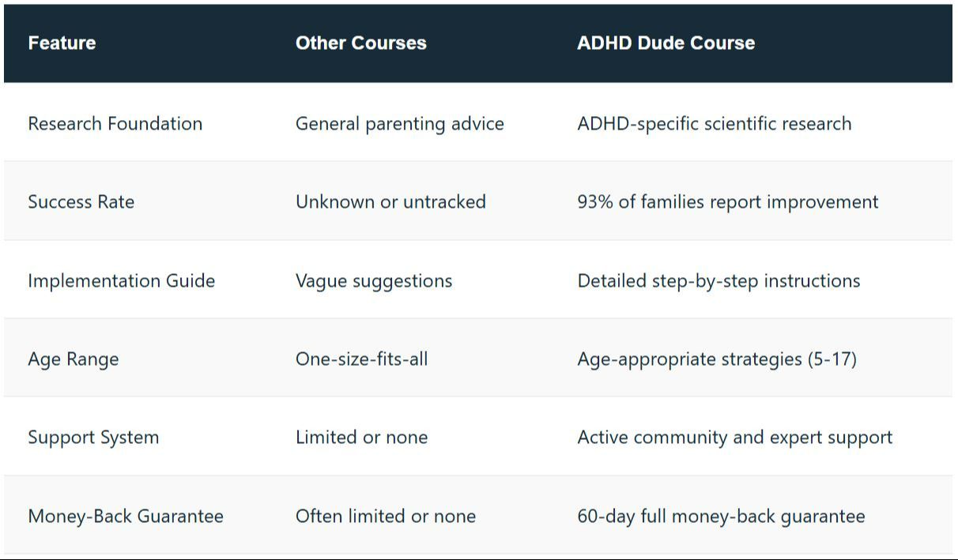Click the Feature column header

point(62,43)
